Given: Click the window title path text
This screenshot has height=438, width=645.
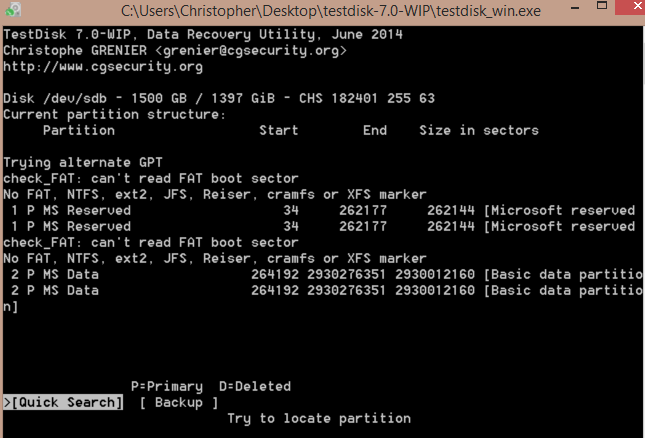Looking at the screenshot, I should [331, 11].
